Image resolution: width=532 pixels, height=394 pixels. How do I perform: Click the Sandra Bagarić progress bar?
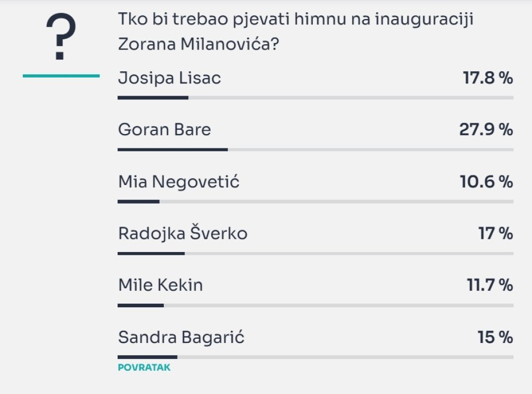315,357
